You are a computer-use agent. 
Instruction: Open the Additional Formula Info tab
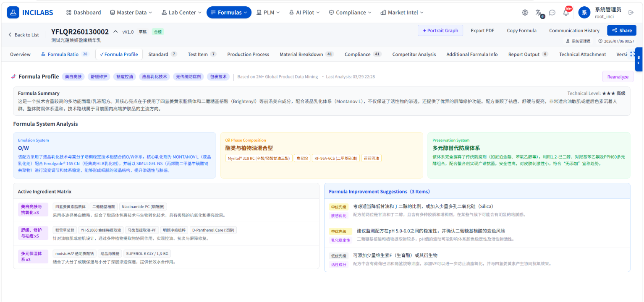(x=472, y=55)
